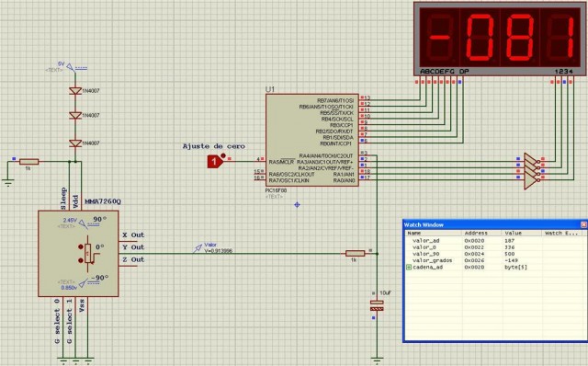Select the ground symbol left of the 1k resistor
The image size is (588, 366).
pos(7,183)
